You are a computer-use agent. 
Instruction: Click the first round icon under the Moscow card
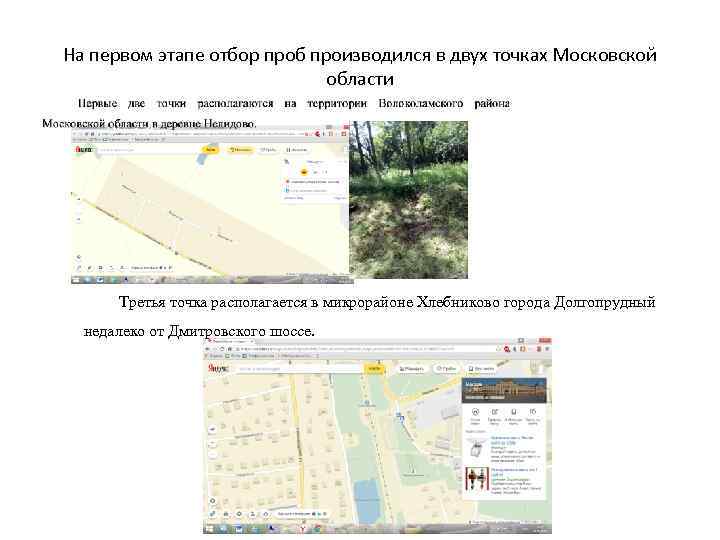(475, 412)
